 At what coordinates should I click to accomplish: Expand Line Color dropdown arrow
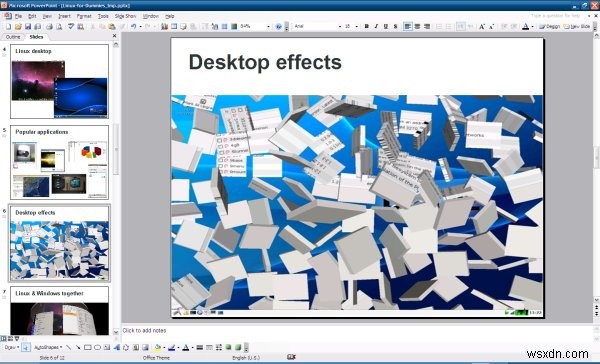178,348
